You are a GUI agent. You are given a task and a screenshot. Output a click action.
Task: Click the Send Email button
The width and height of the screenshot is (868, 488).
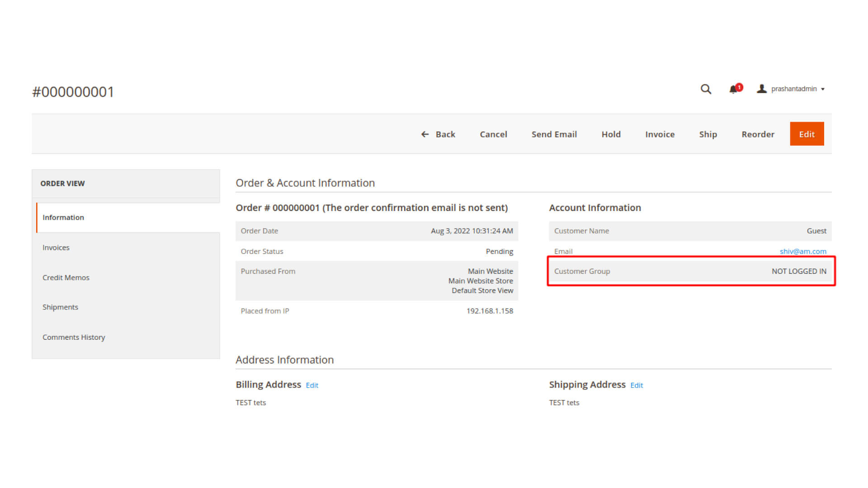click(x=554, y=134)
